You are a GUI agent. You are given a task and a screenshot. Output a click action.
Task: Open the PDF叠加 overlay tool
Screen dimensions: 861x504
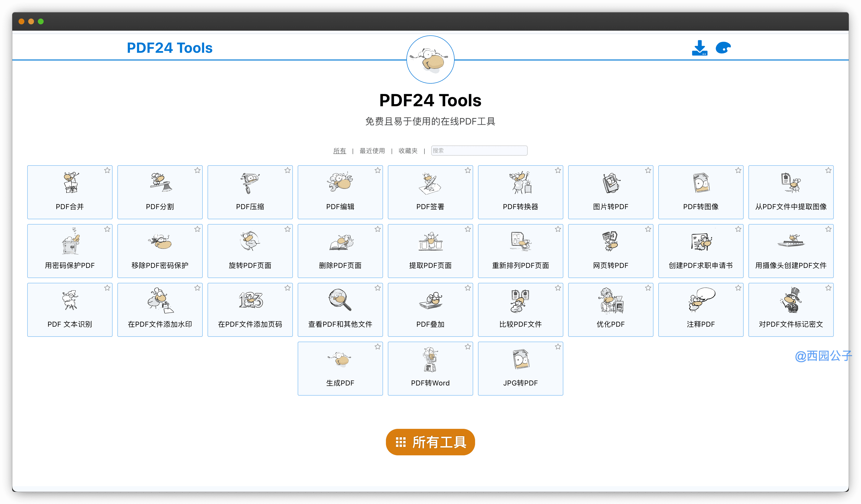(430, 310)
